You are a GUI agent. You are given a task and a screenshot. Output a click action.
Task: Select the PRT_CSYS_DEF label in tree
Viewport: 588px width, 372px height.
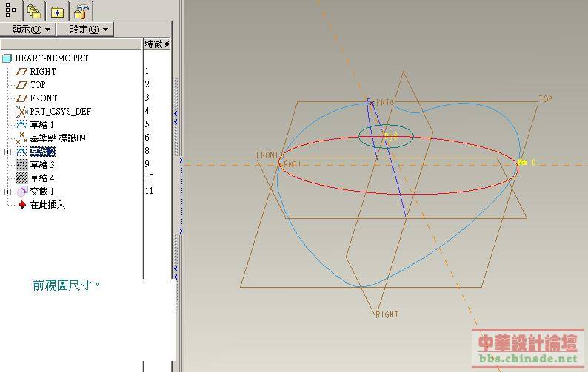(x=61, y=112)
